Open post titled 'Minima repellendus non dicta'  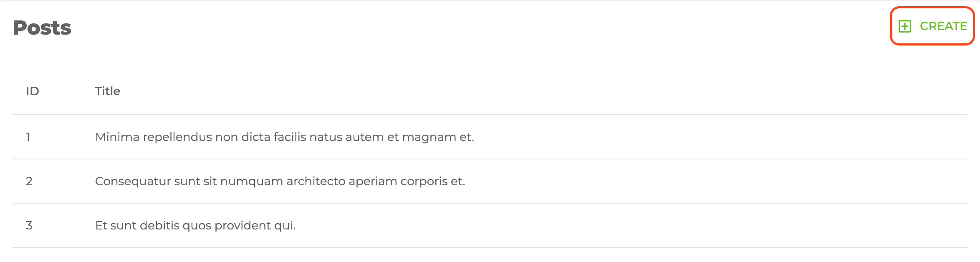284,137
